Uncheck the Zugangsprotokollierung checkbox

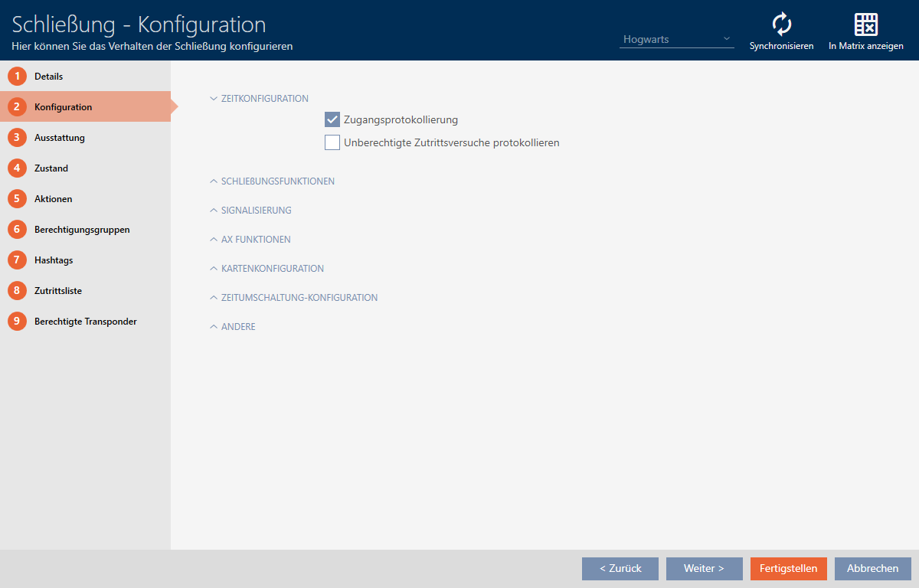[x=332, y=120]
